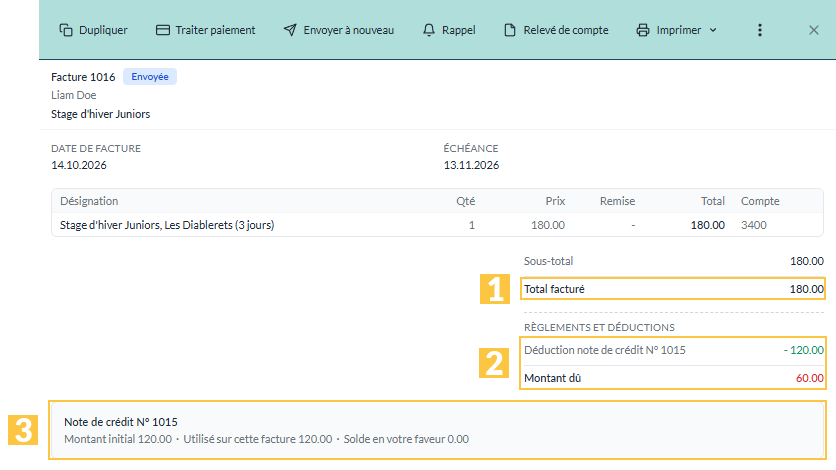Click the Imprimer label
This screenshot has height=470, width=836.
(x=679, y=30)
